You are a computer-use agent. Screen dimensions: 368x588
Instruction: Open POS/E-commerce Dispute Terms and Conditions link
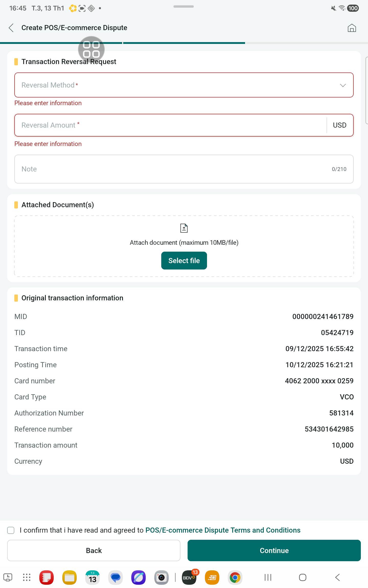pos(223,530)
